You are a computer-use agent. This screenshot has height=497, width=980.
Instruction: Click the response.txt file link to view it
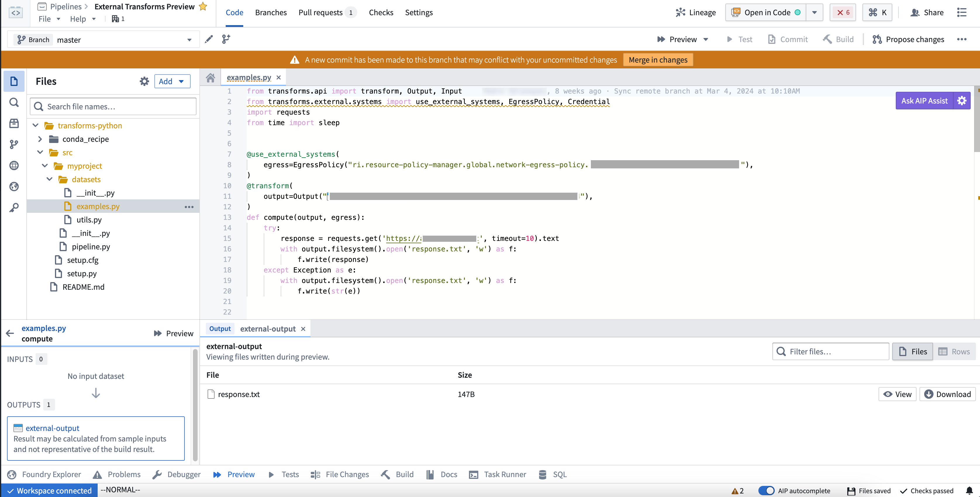238,394
